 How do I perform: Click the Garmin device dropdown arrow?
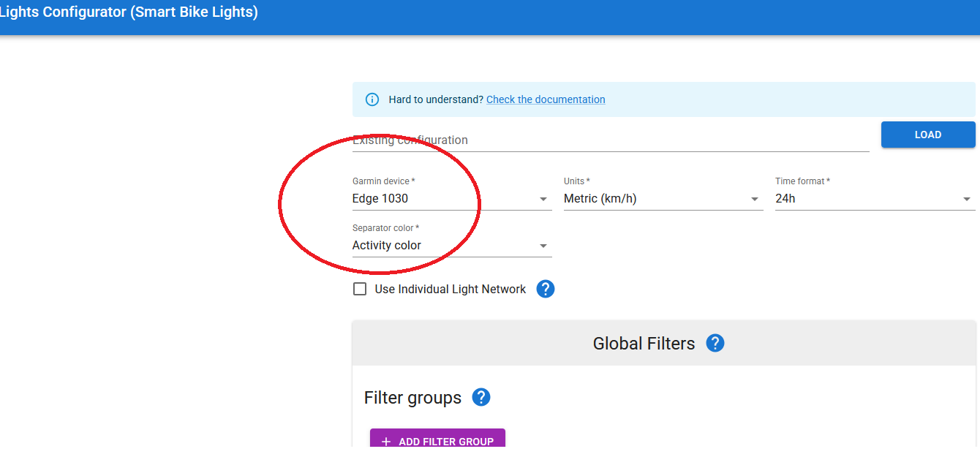point(543,199)
